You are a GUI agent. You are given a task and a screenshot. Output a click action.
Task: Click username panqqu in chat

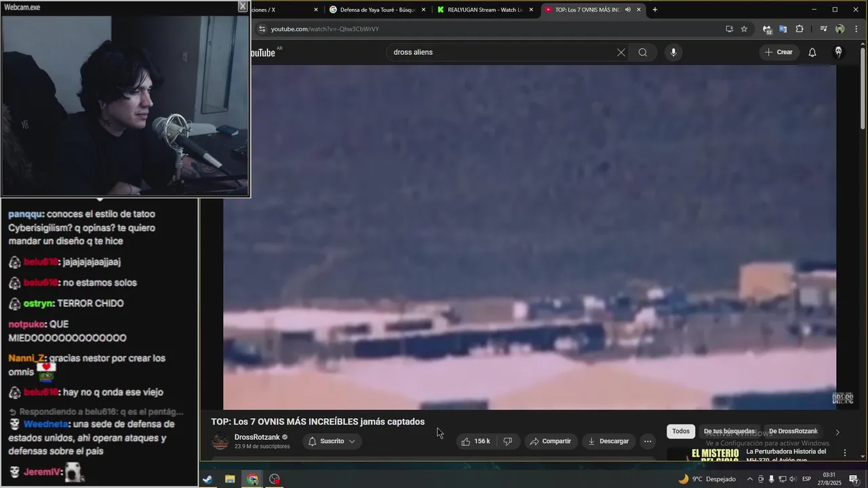[x=24, y=214]
